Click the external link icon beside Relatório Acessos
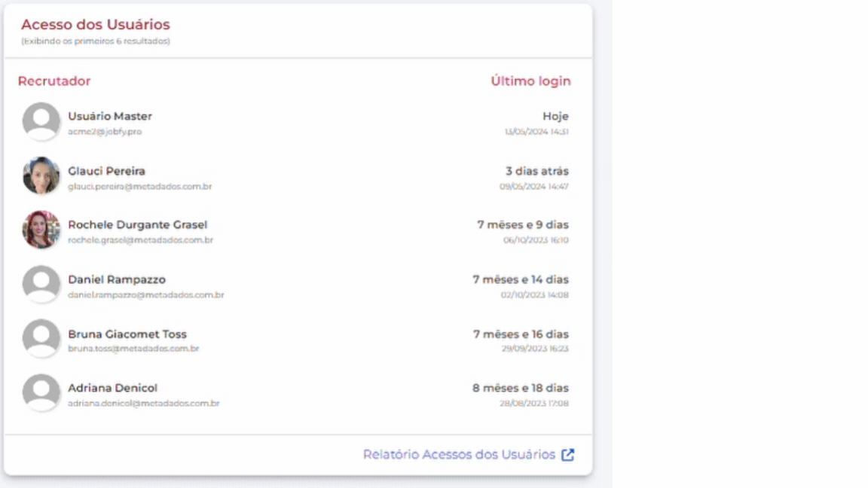This screenshot has width=868, height=488. point(567,454)
